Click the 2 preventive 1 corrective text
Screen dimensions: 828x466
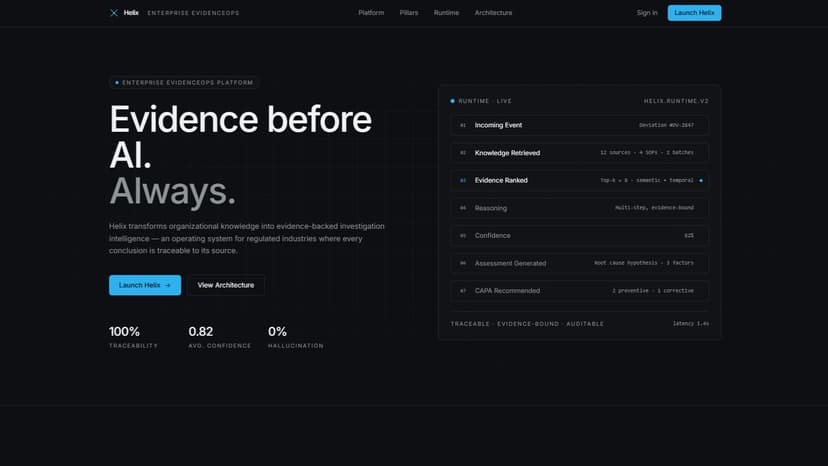click(653, 291)
